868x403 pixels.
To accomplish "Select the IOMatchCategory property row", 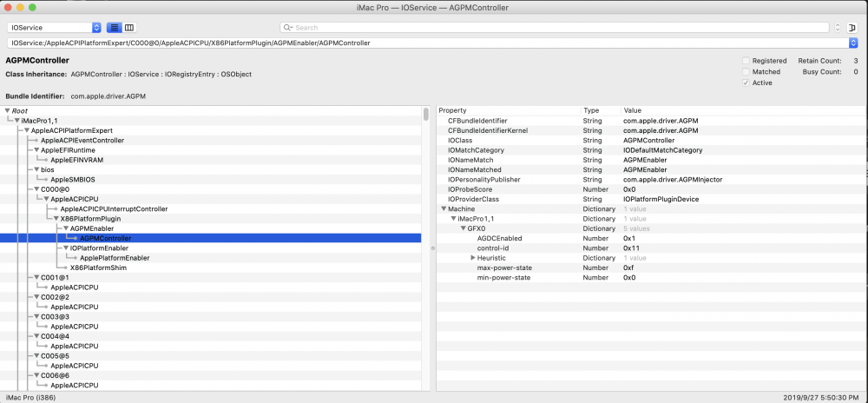I will point(651,150).
